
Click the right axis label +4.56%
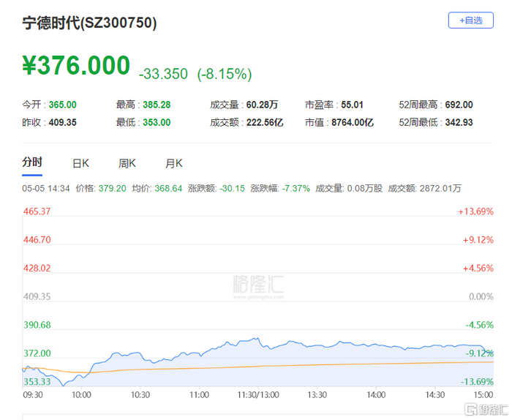point(478,268)
